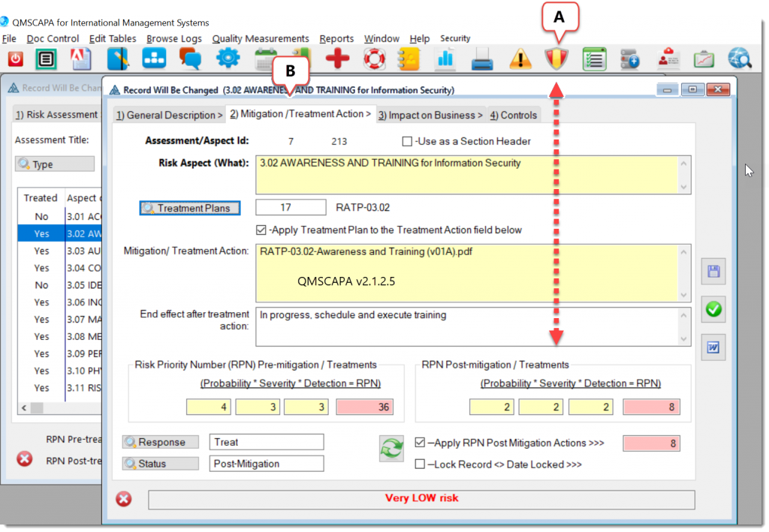This screenshot has width=769, height=532.
Task: Open the green checklist icon
Action: (595, 60)
